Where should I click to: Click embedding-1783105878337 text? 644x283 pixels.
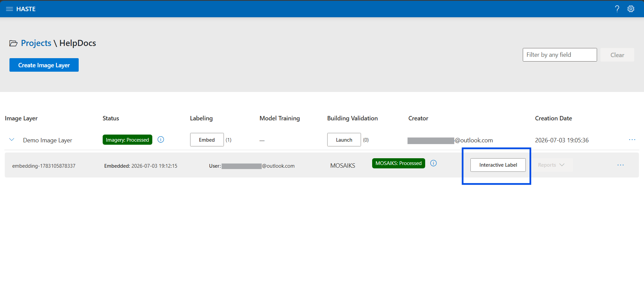(44, 166)
